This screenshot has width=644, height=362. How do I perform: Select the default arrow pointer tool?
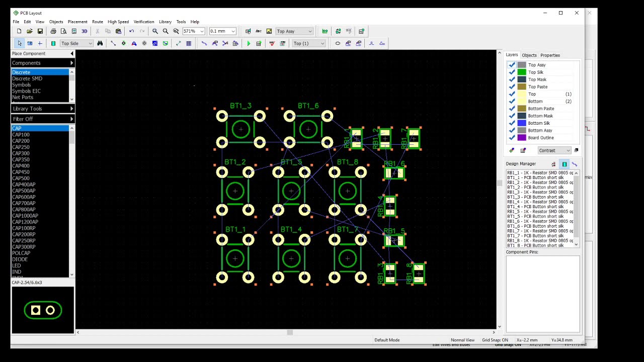point(19,43)
